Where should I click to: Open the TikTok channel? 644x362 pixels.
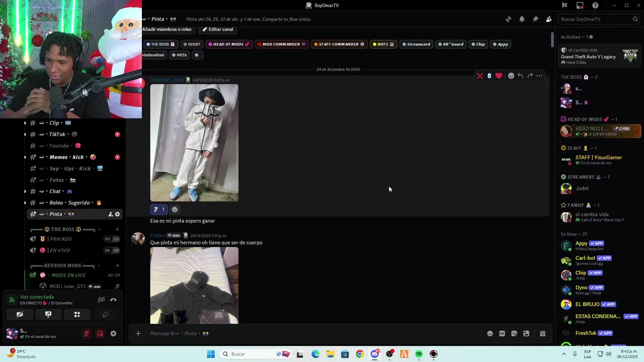[75, 134]
